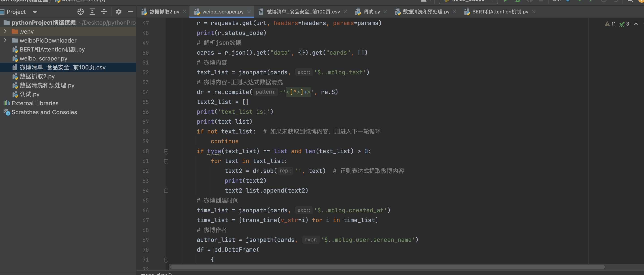Click underlined 'type' on line 60
The image size is (644, 275).
tap(214, 151)
